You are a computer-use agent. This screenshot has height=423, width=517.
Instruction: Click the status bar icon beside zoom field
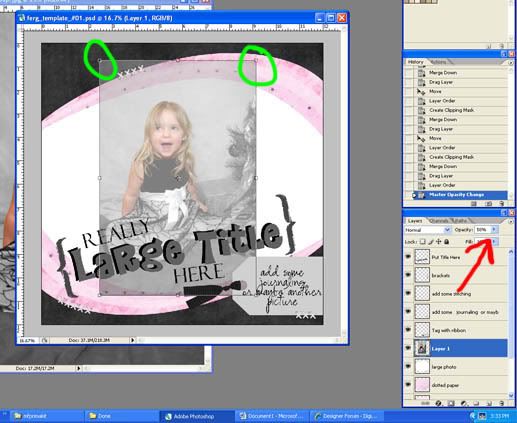tap(44, 340)
